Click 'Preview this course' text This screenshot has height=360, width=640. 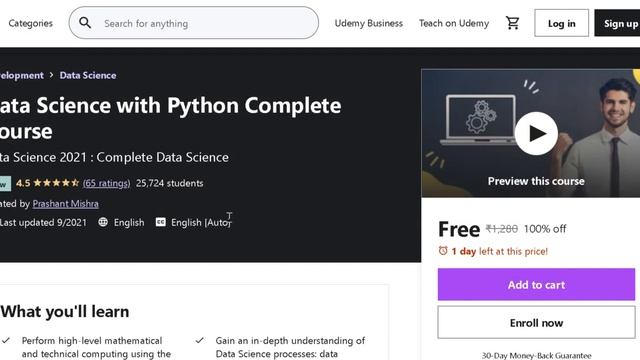[536, 181]
